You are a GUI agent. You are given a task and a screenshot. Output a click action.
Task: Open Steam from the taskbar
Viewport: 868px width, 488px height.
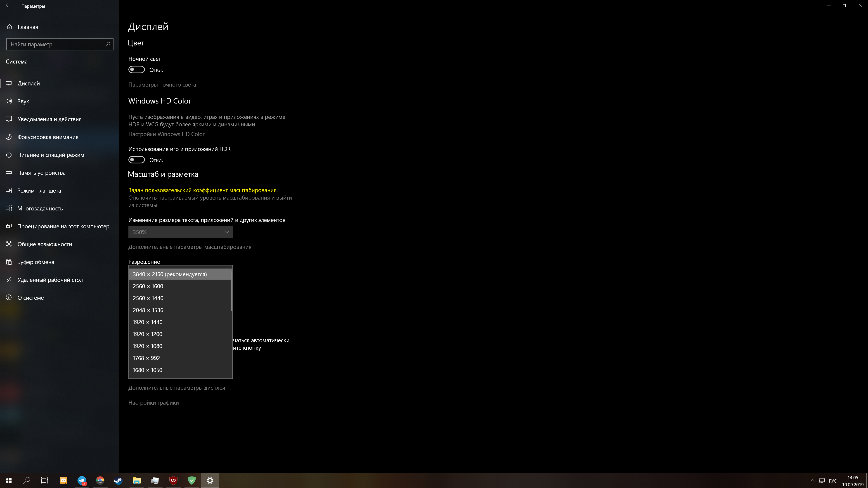[x=118, y=481]
